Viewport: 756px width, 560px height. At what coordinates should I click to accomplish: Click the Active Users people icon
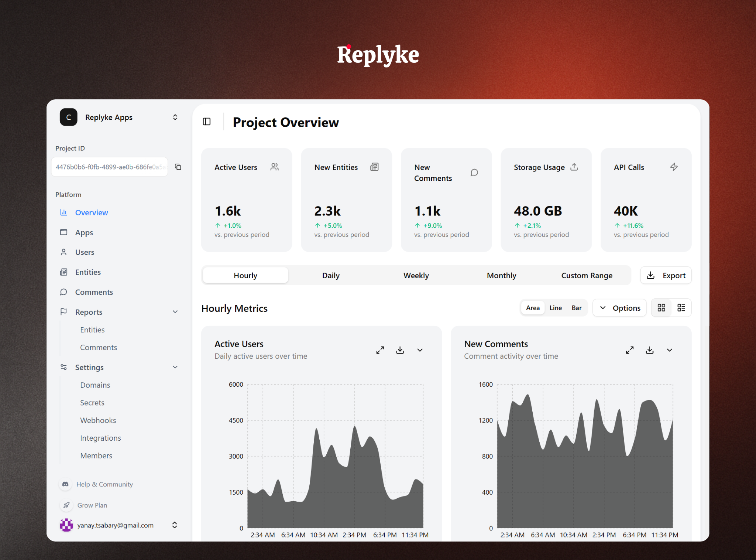coord(274,167)
